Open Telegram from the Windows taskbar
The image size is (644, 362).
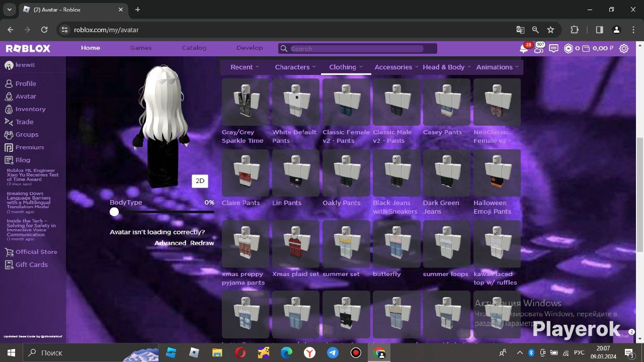click(x=333, y=352)
